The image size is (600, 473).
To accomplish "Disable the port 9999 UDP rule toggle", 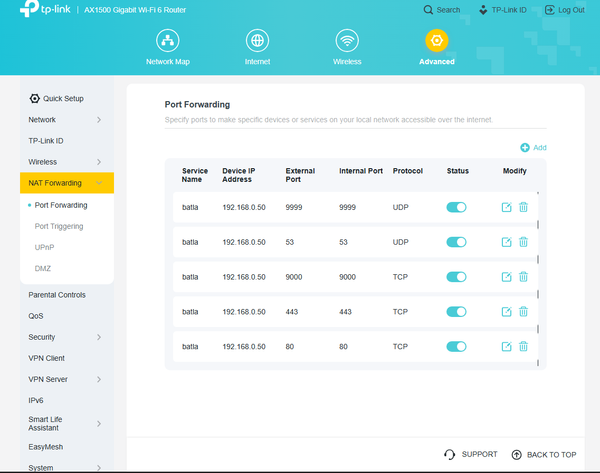I will 457,207.
